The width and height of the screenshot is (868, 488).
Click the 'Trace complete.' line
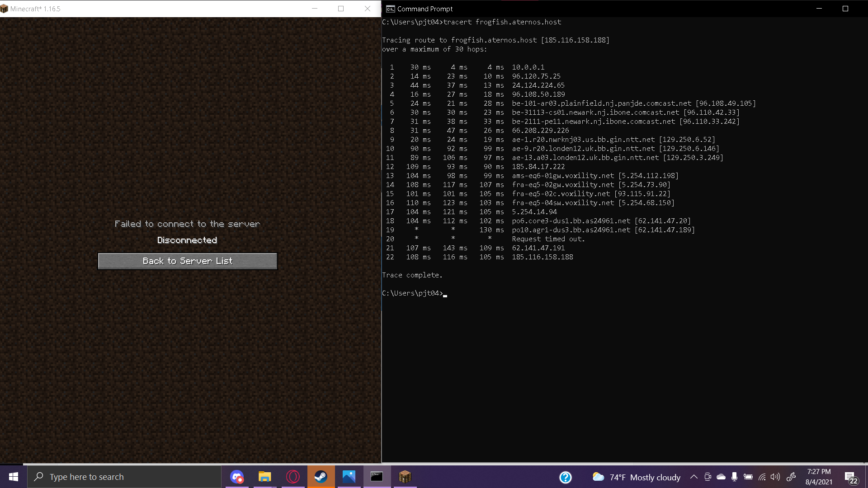point(412,275)
